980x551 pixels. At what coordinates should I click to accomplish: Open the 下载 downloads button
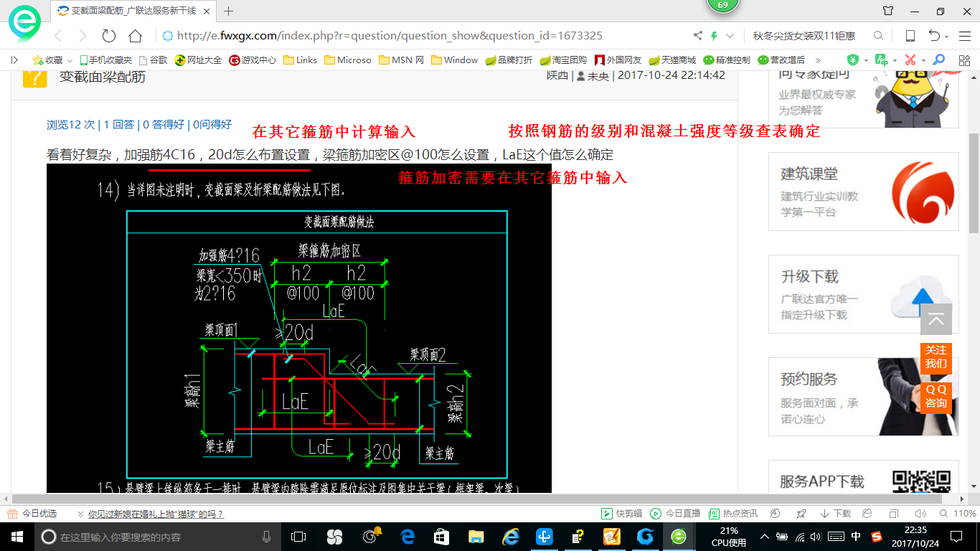[834, 514]
